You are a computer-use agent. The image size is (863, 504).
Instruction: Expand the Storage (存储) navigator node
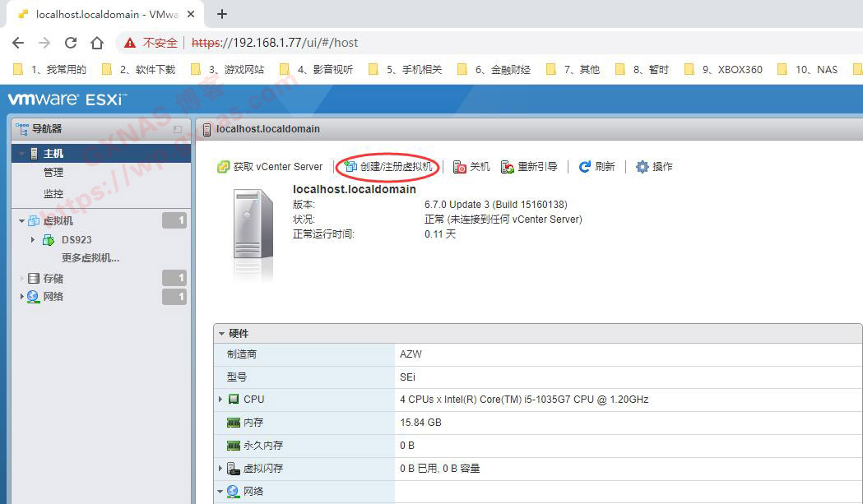click(22, 279)
